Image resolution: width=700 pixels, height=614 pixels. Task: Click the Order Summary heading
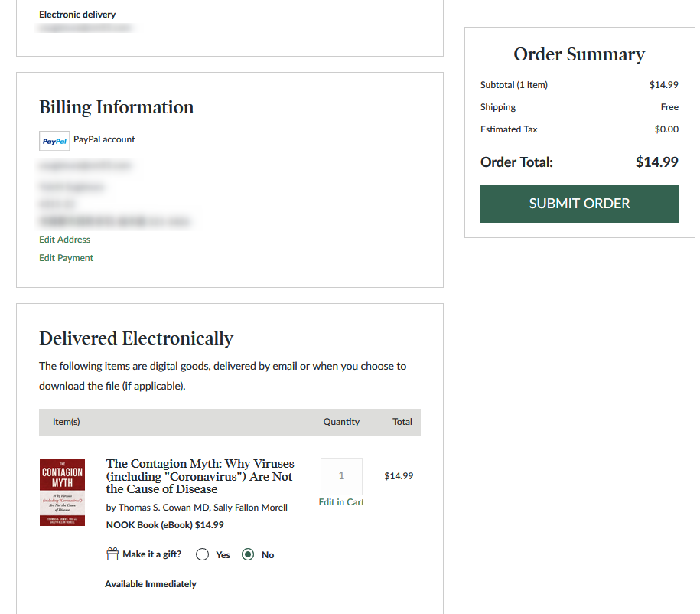tap(579, 54)
